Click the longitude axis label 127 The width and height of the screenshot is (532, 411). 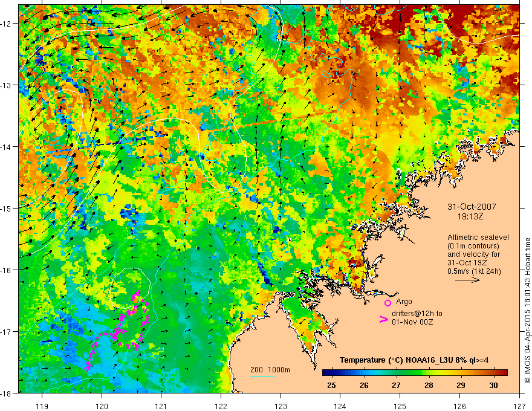[519, 406]
